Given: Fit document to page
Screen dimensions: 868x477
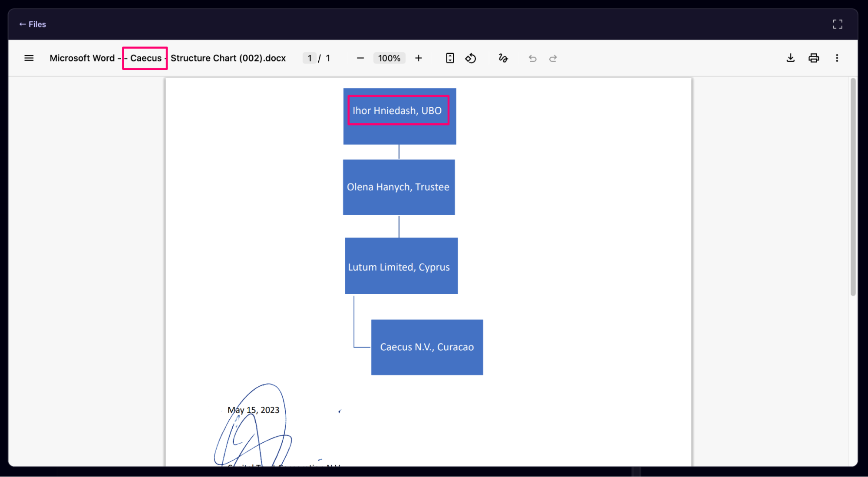Looking at the screenshot, I should [x=450, y=58].
